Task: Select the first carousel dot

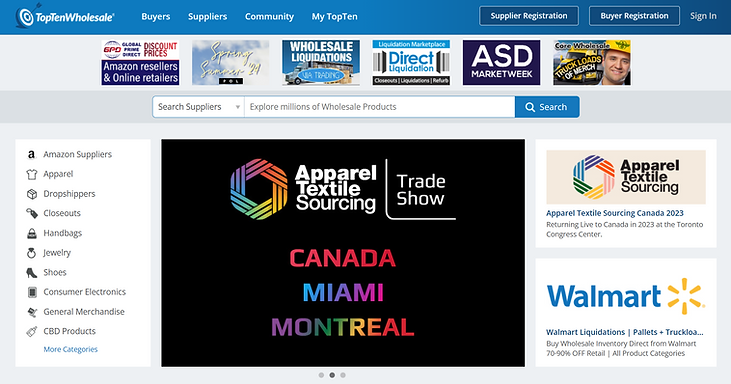Action: coord(321,375)
